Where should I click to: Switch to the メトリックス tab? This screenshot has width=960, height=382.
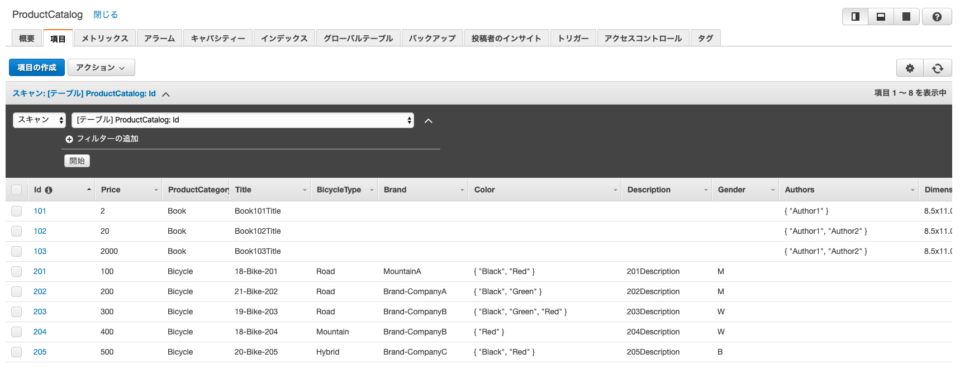[105, 38]
